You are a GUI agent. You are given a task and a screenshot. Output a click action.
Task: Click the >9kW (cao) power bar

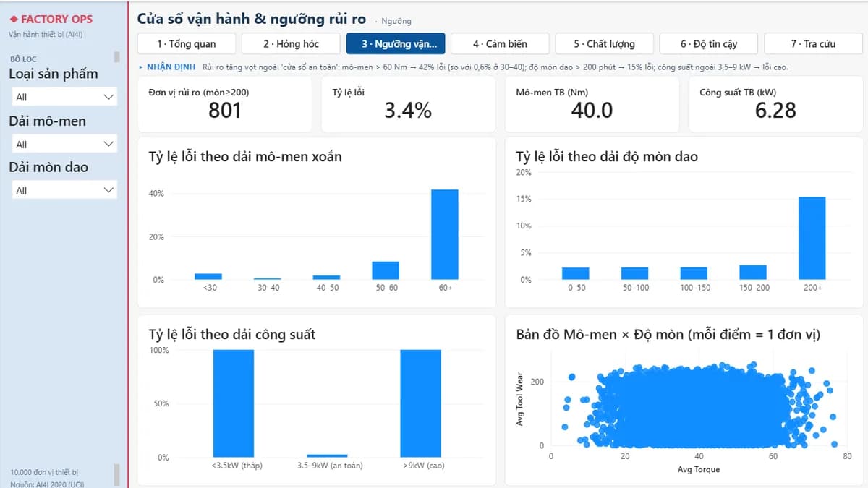tap(420, 403)
